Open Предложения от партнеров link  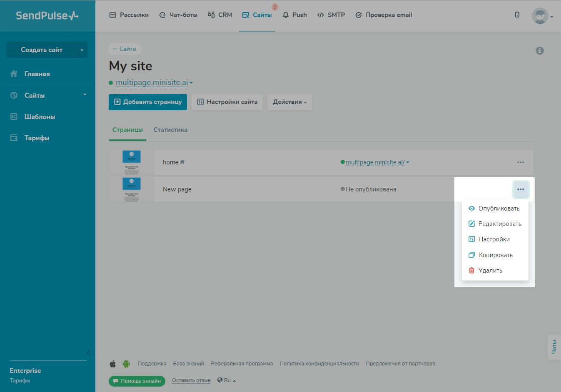pos(401,364)
